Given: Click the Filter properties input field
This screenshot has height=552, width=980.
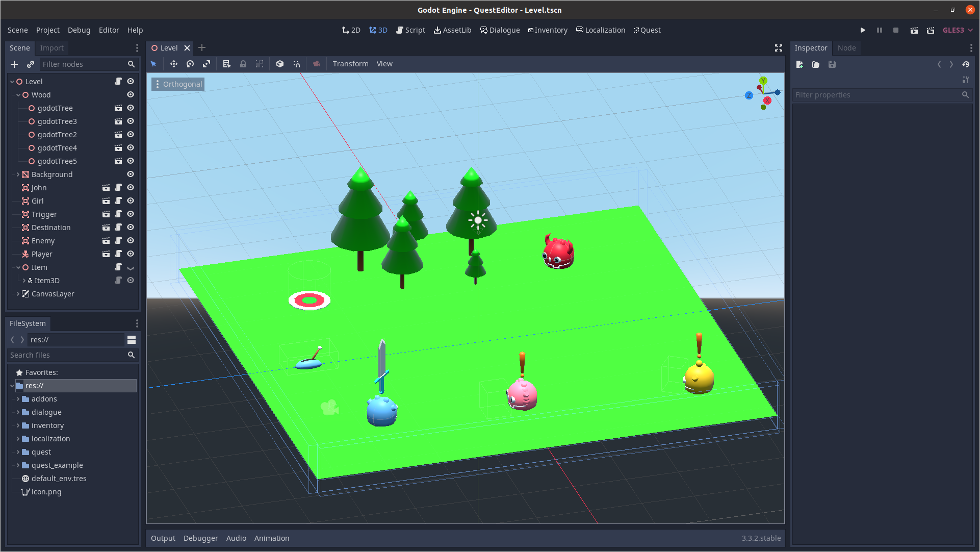Looking at the screenshot, I should click(x=877, y=95).
